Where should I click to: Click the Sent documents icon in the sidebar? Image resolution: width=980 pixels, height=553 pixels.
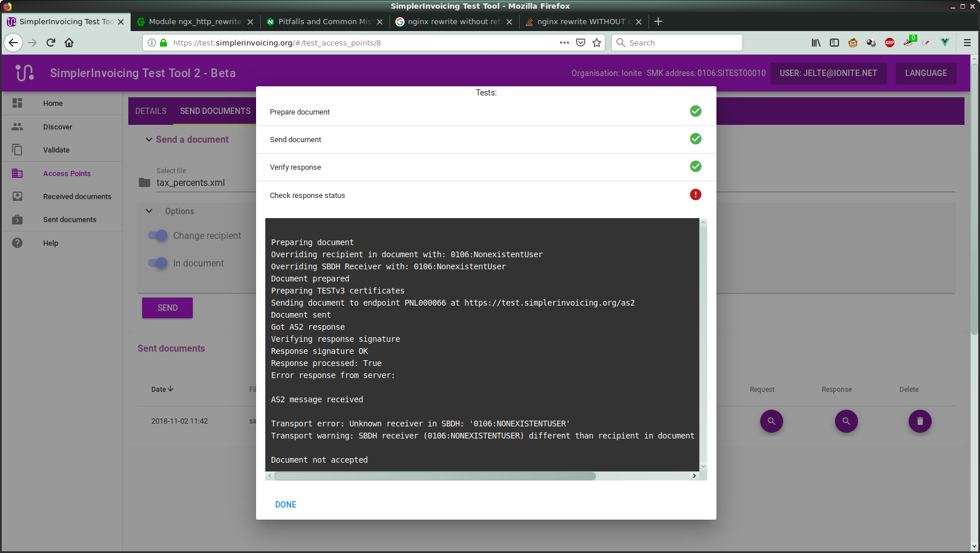click(17, 219)
